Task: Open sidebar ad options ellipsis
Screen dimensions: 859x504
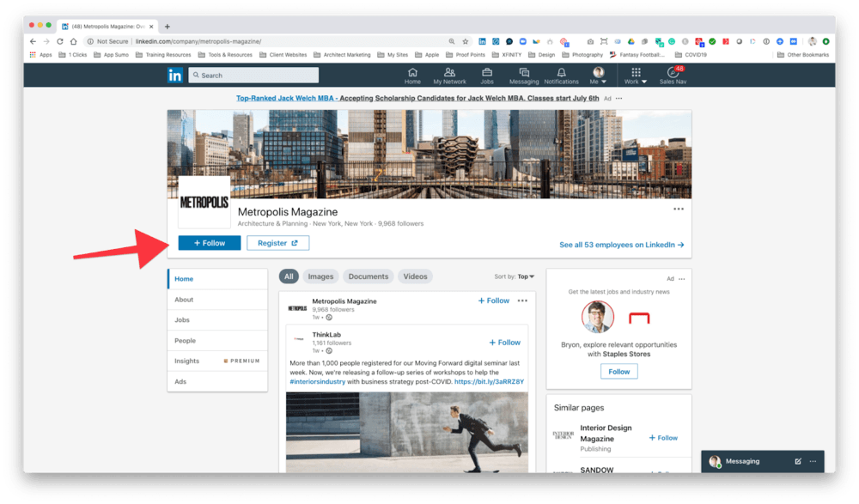Action: (681, 279)
